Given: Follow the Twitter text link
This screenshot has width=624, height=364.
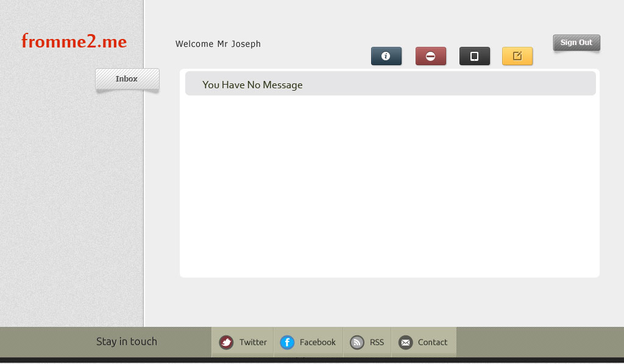Looking at the screenshot, I should click(253, 342).
